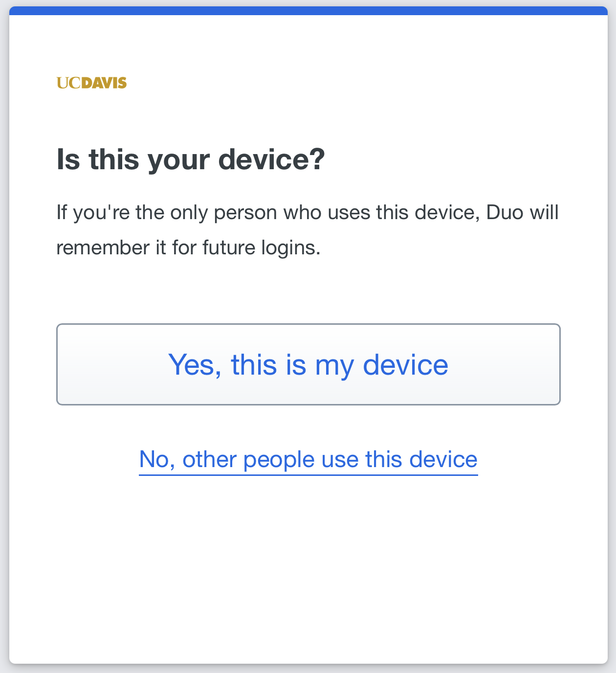Click the "future logins" sentence
The width and height of the screenshot is (616, 673).
188,247
